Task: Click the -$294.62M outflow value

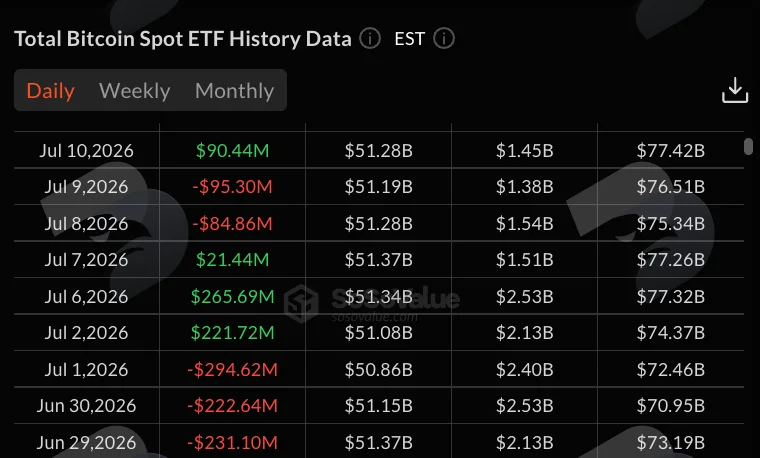Action: (232, 369)
